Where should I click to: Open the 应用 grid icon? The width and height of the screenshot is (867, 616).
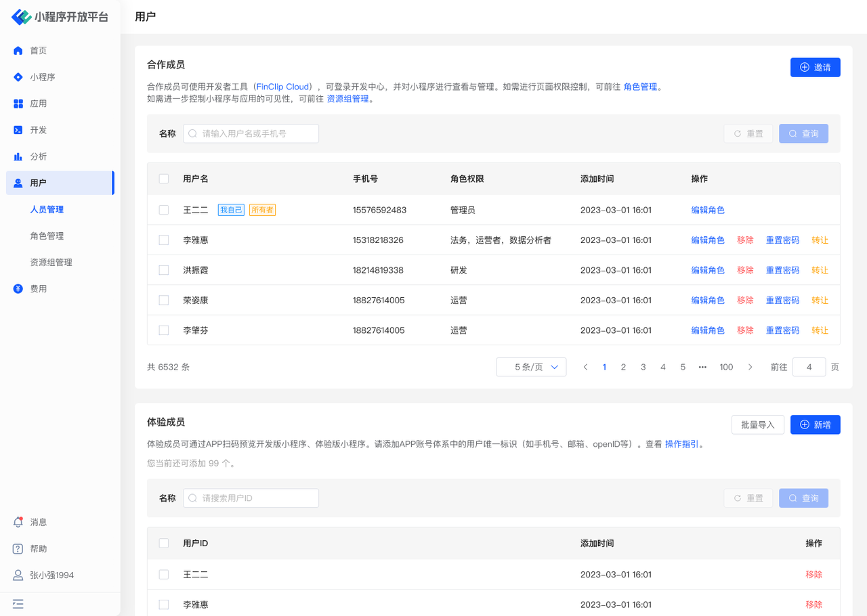point(18,104)
